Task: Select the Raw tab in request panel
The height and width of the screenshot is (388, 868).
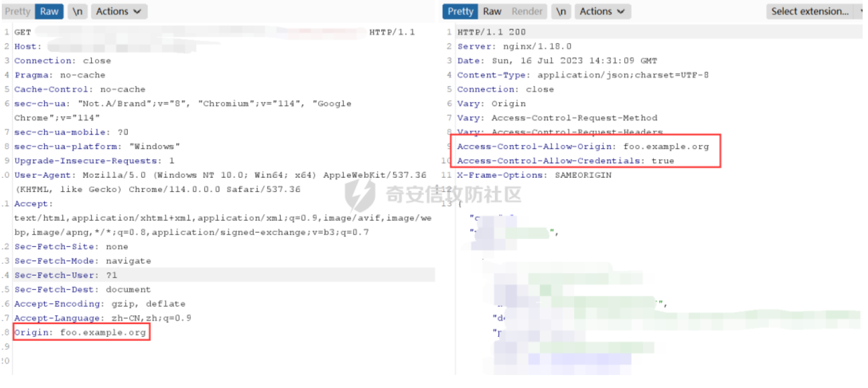Action: (49, 12)
